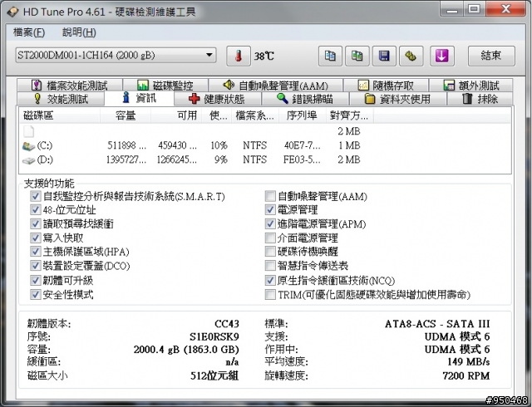Viewport: 532px width, 407px height.
Task: Open 健康狀態 health tab
Action: tap(217, 99)
